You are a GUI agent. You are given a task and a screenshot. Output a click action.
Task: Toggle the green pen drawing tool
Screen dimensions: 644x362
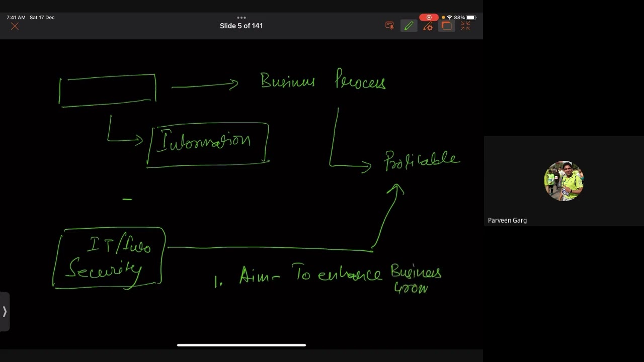click(x=409, y=26)
